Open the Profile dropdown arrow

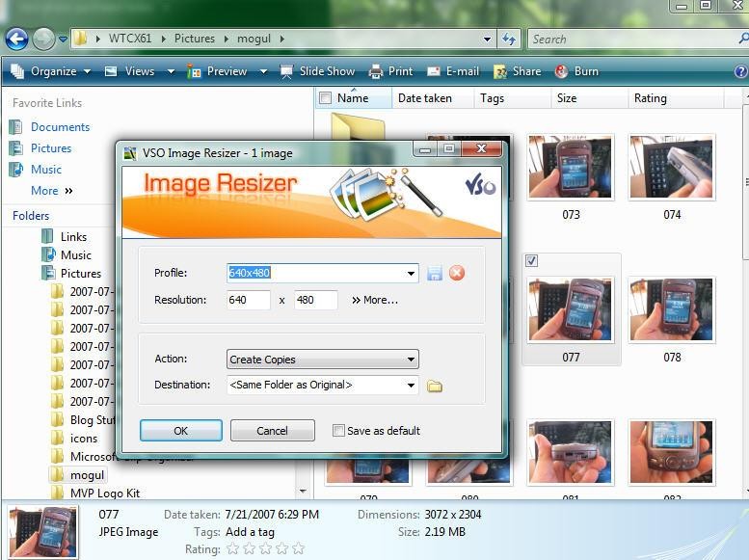pyautogui.click(x=411, y=274)
